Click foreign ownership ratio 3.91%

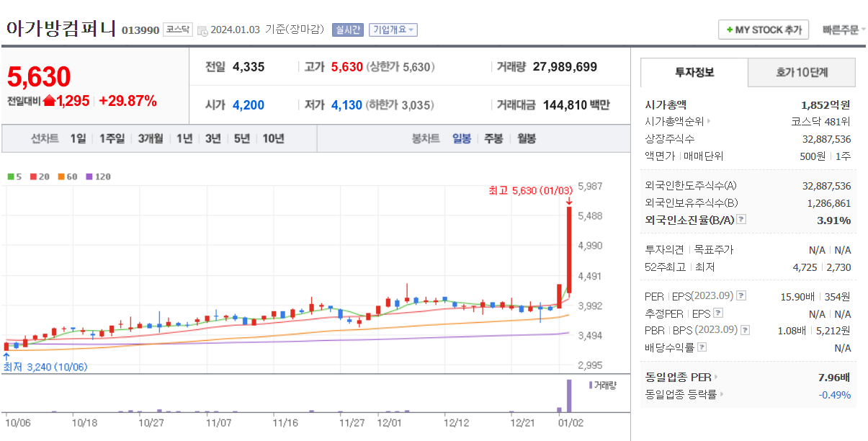coord(834,220)
